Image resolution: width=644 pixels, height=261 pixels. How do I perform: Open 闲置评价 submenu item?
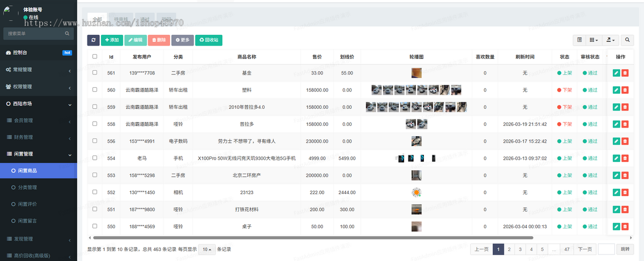[39, 204]
